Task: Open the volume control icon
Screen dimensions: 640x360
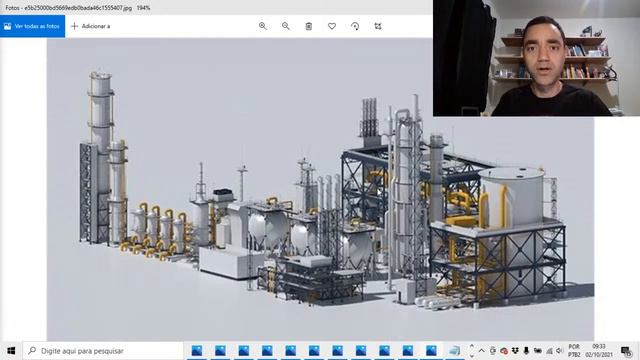Action: 560,351
